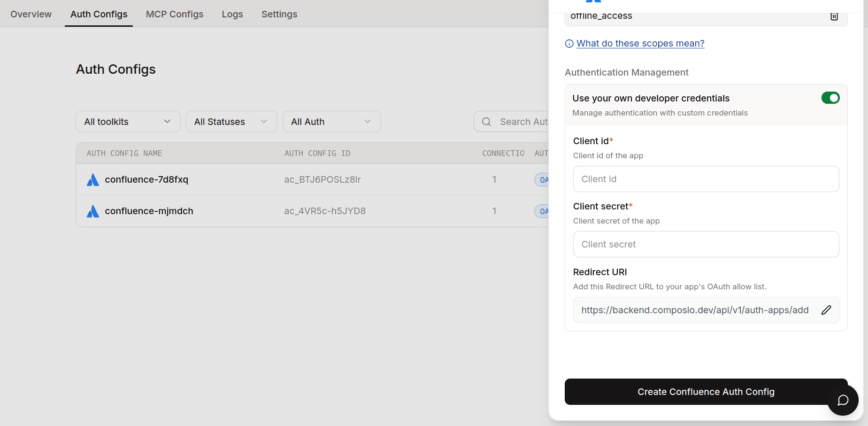Open the confluence-mjmdch auth config

(149, 211)
